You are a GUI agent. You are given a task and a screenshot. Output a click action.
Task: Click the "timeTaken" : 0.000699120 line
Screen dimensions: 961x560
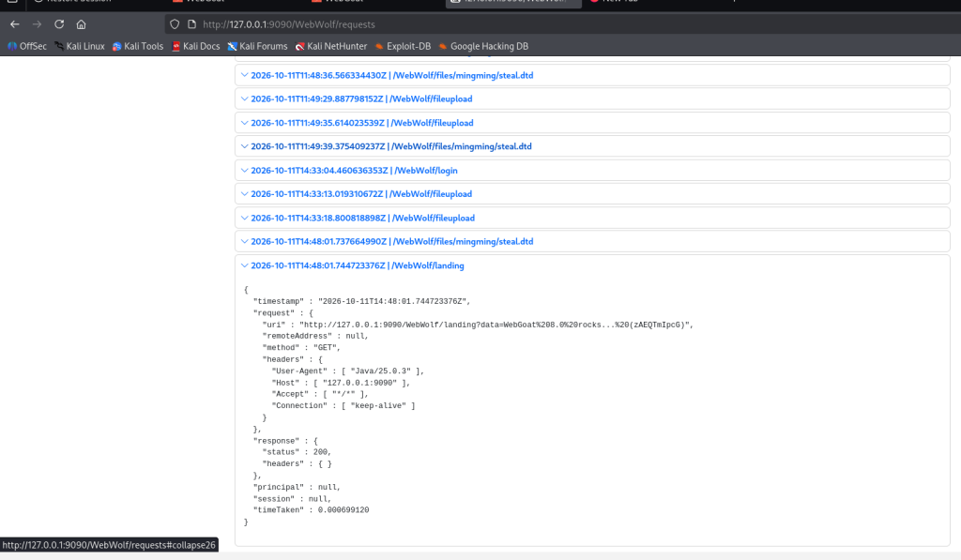click(312, 510)
